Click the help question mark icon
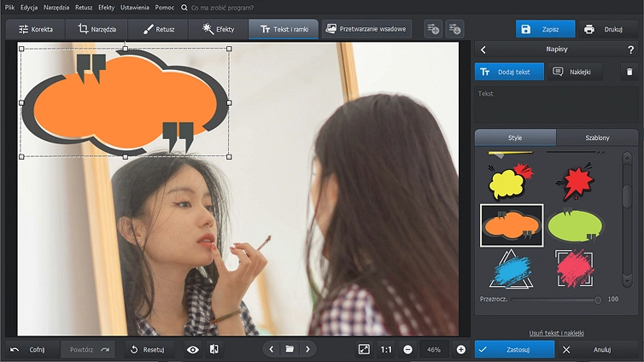 pos(630,50)
